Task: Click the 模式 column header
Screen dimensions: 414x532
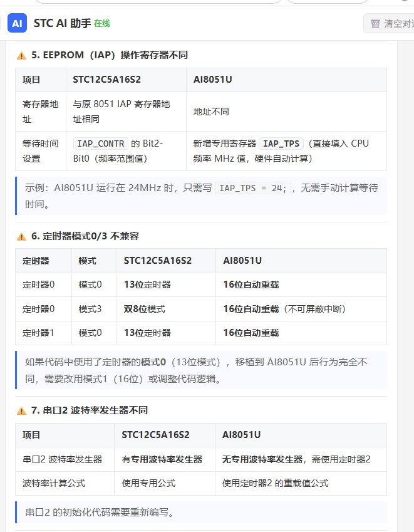Action: 94,261
